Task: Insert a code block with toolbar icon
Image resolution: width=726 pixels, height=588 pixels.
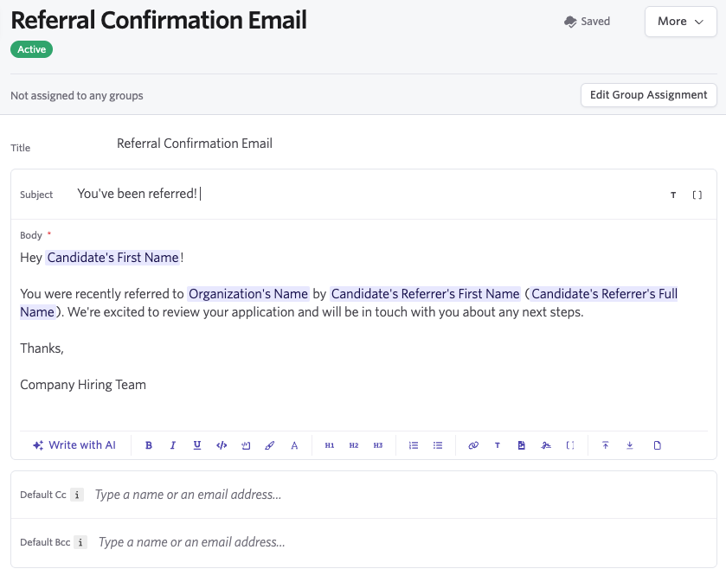Action: click(222, 445)
